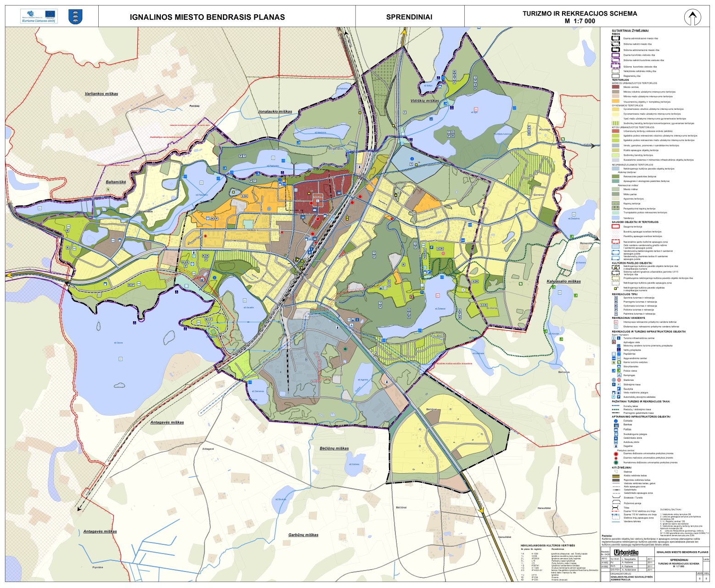Click the Pažintinis turizmas T legend icon

(x=616, y=314)
